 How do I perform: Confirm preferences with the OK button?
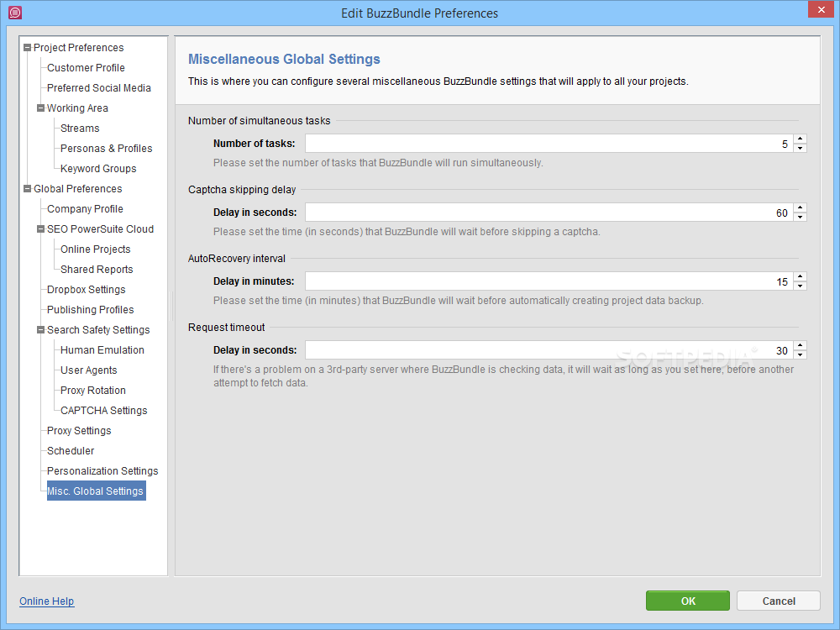coord(688,601)
